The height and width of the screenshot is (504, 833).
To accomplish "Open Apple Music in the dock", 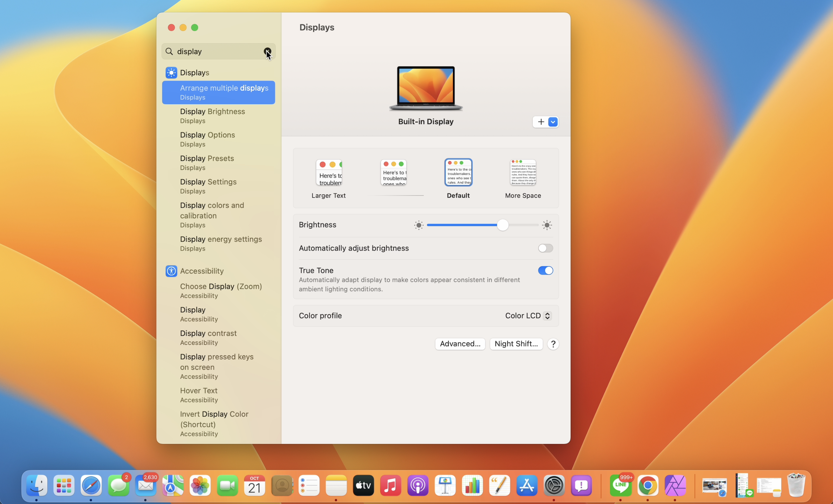I will point(391,486).
